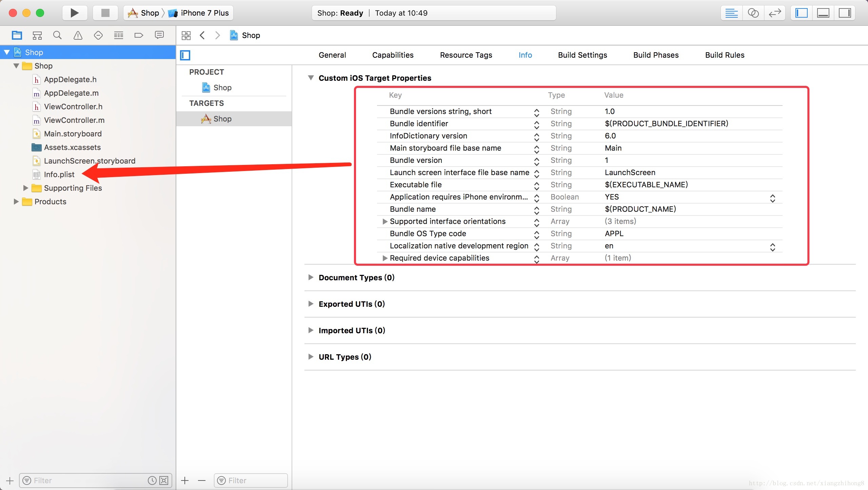Run the Shop project with the Play button
868x490 pixels.
point(75,13)
